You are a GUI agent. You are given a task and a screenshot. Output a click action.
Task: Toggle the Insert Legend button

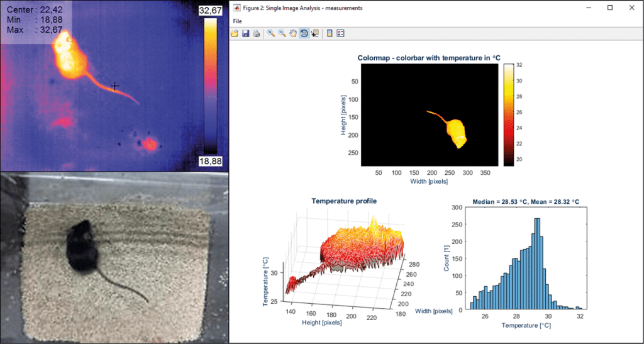340,33
